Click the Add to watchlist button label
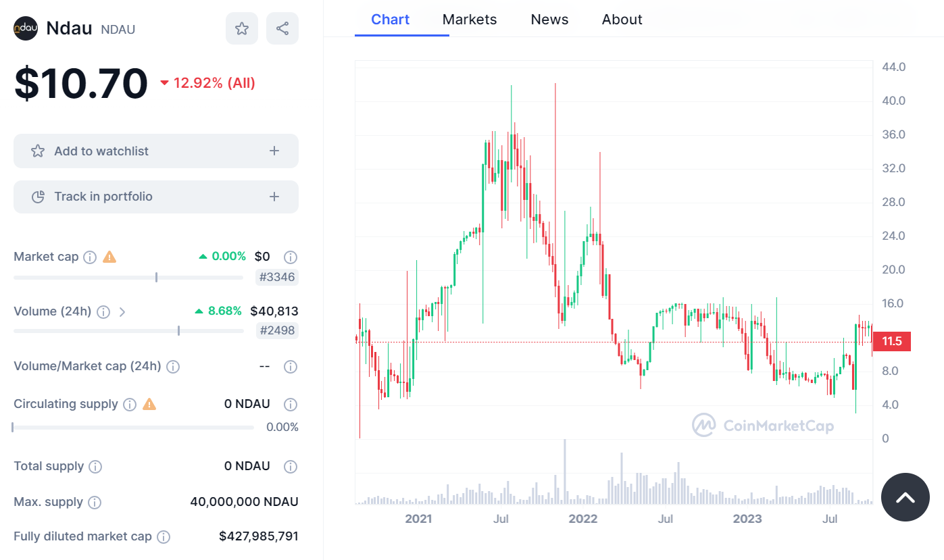Image resolution: width=944 pixels, height=560 pixels. point(101,151)
